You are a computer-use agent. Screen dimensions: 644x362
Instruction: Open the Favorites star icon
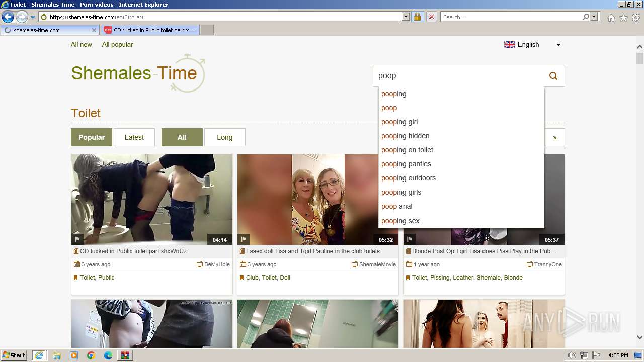click(623, 18)
